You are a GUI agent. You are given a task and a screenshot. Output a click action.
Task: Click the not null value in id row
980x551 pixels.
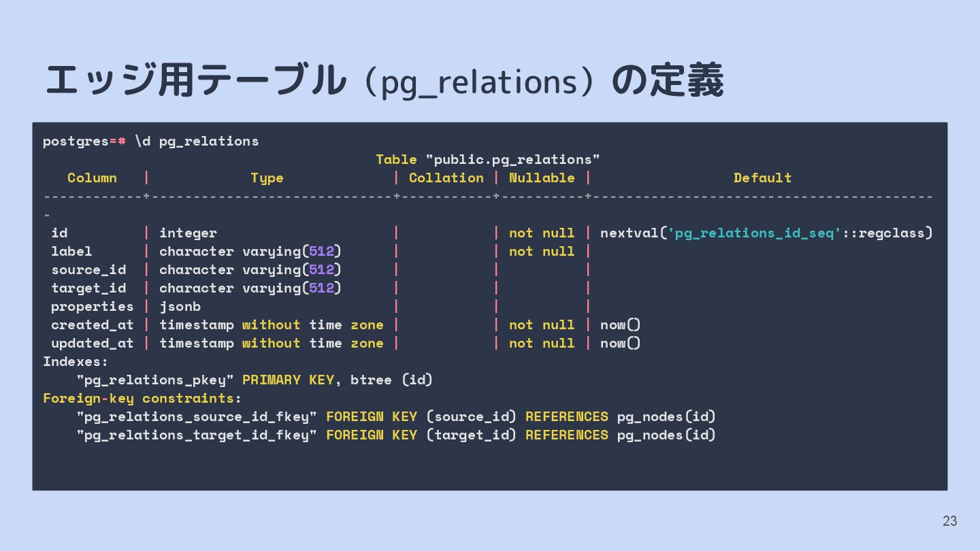click(x=542, y=233)
